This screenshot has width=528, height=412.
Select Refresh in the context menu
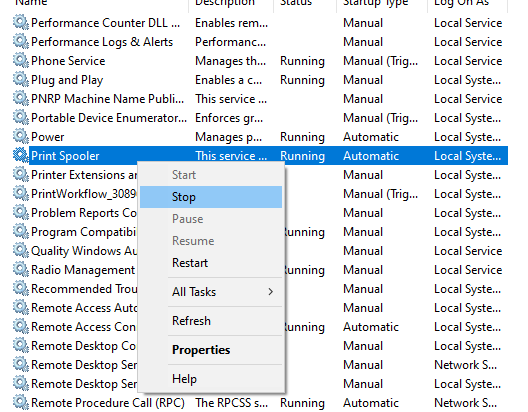click(x=211, y=321)
